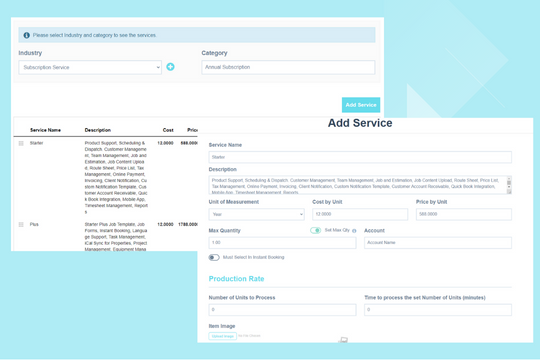This screenshot has width=540, height=360.
Task: Toggle the Set Max Qty switch
Action: pos(315,230)
